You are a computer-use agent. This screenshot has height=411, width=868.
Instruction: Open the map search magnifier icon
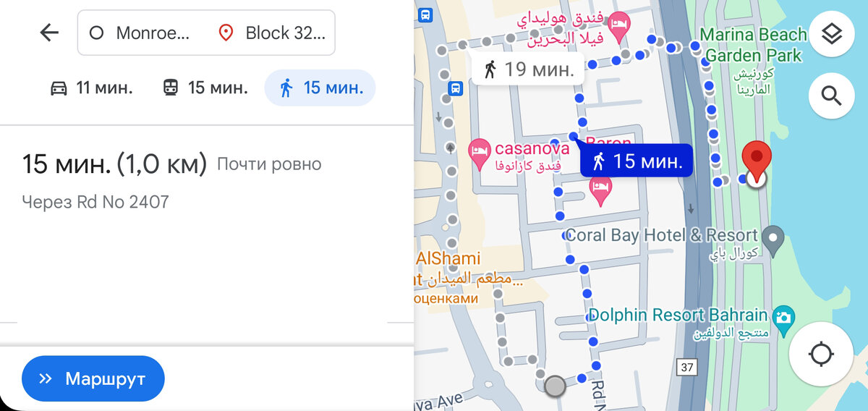(832, 95)
